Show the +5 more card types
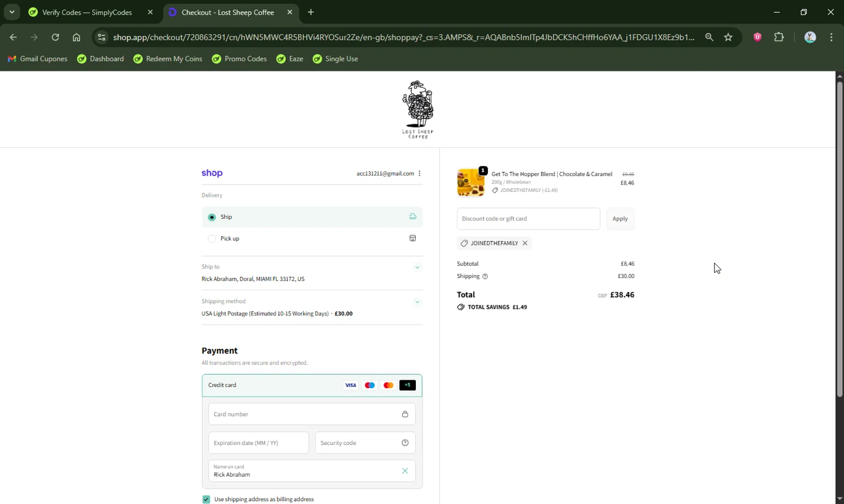The width and height of the screenshot is (844, 504). [407, 385]
